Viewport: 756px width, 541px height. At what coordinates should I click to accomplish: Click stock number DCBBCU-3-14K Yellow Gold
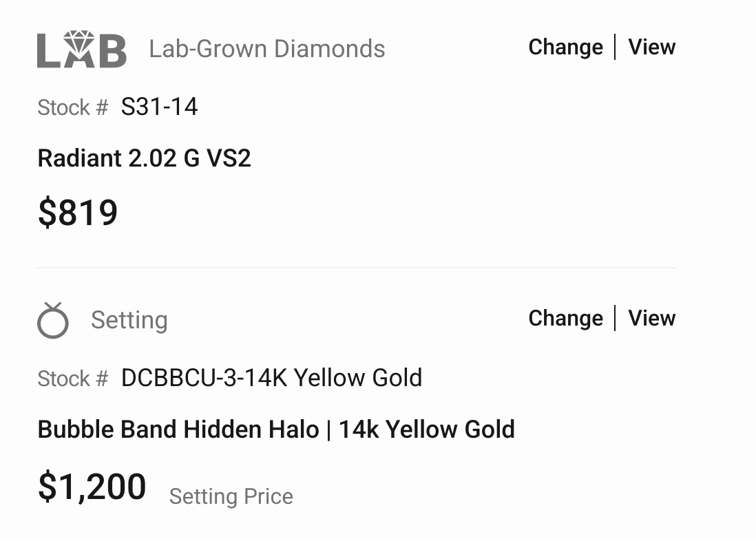point(271,378)
